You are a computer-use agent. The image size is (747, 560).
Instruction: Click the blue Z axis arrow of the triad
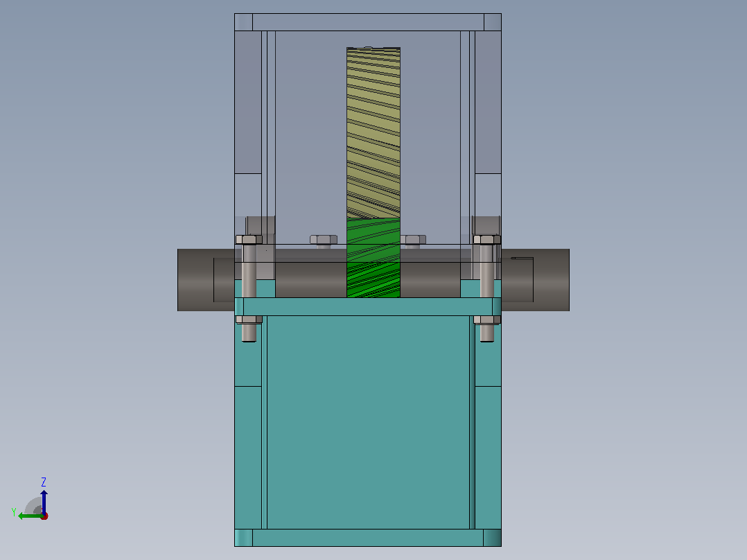pyautogui.click(x=44, y=502)
